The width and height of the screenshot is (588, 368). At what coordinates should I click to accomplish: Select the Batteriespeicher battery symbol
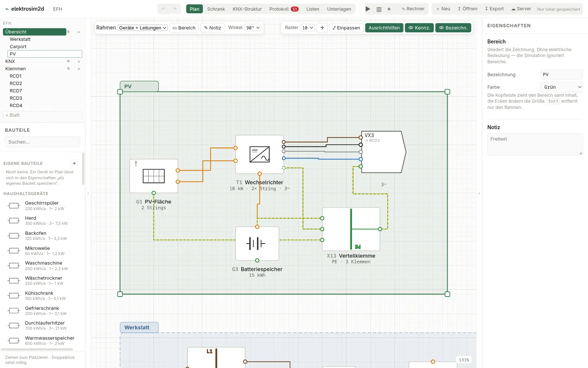[x=257, y=243]
